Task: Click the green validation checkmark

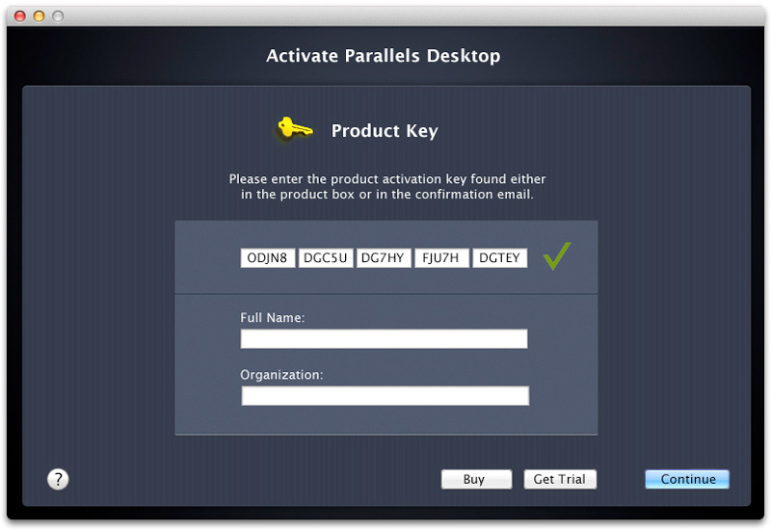Action: (556, 256)
